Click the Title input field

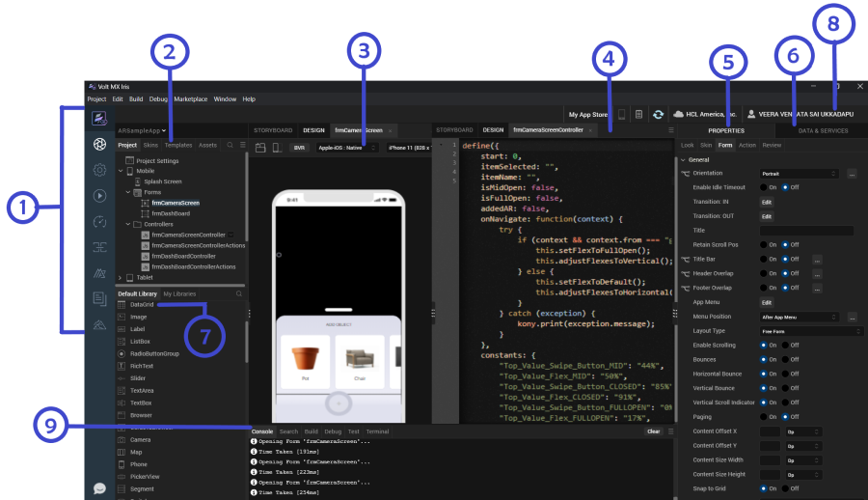[x=806, y=231]
